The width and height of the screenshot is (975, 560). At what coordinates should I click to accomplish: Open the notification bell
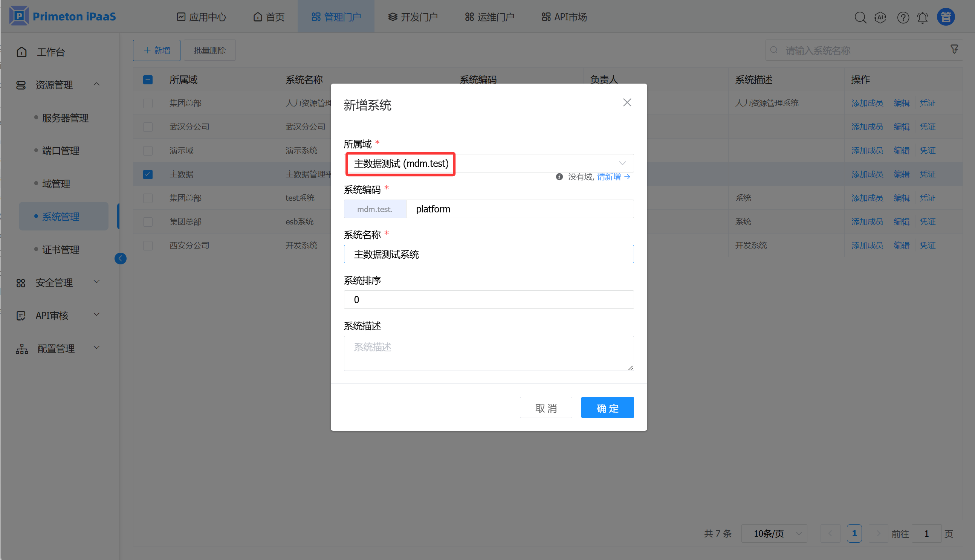tap(922, 17)
